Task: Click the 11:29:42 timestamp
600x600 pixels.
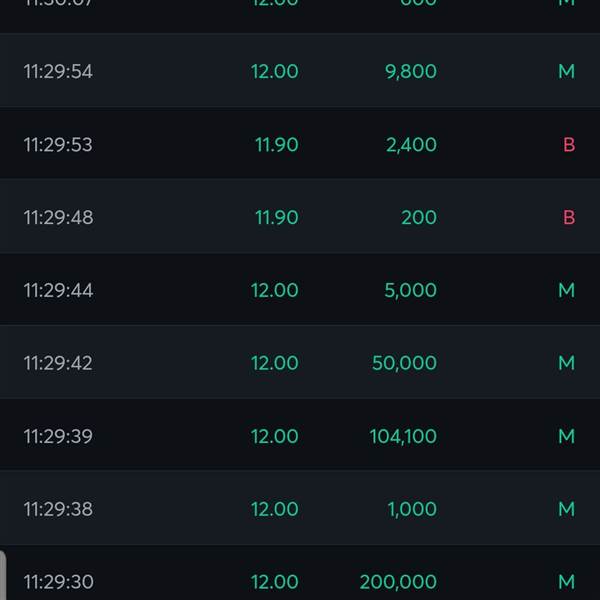Action: click(58, 363)
